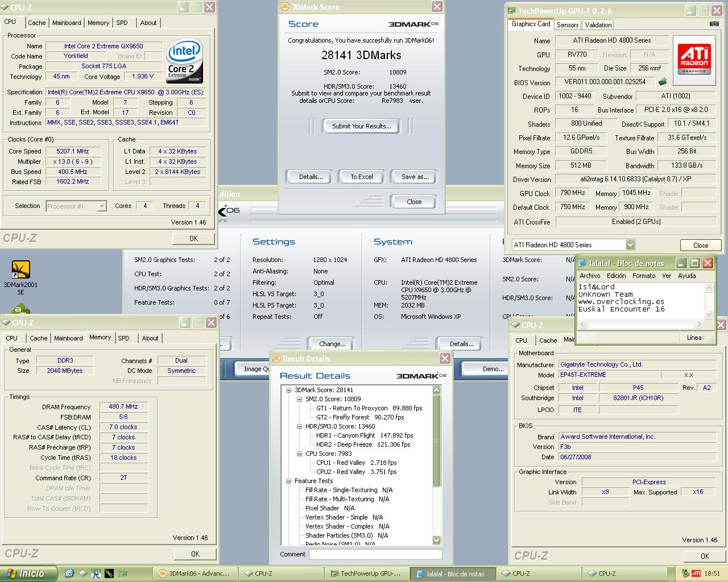
Task: Click HDR1 - Canyon Flight result row
Action: 364,435
